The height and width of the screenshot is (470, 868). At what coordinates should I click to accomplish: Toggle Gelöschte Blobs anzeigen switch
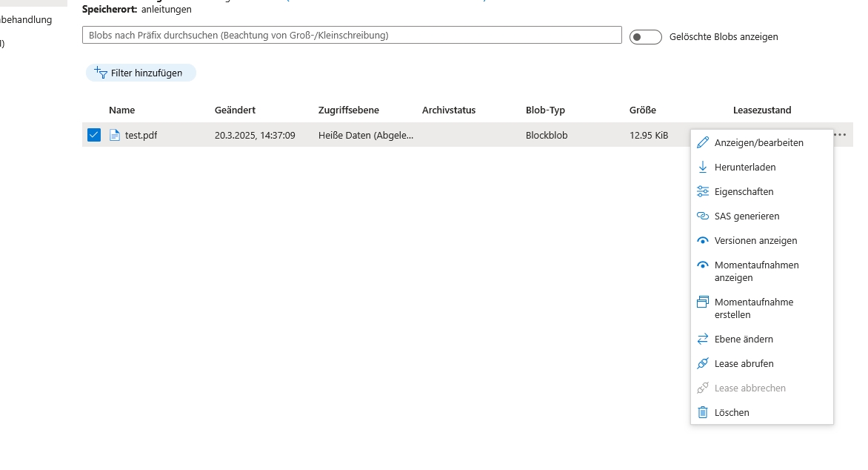point(645,36)
